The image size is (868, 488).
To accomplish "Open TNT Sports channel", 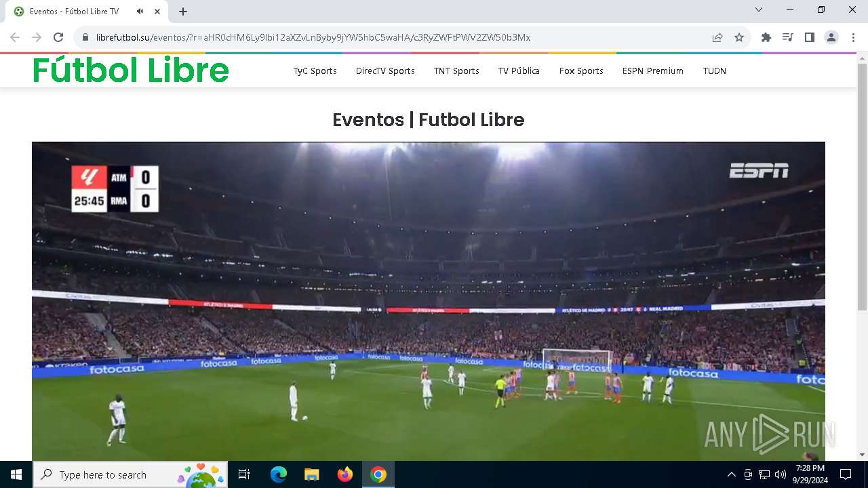I will point(456,71).
